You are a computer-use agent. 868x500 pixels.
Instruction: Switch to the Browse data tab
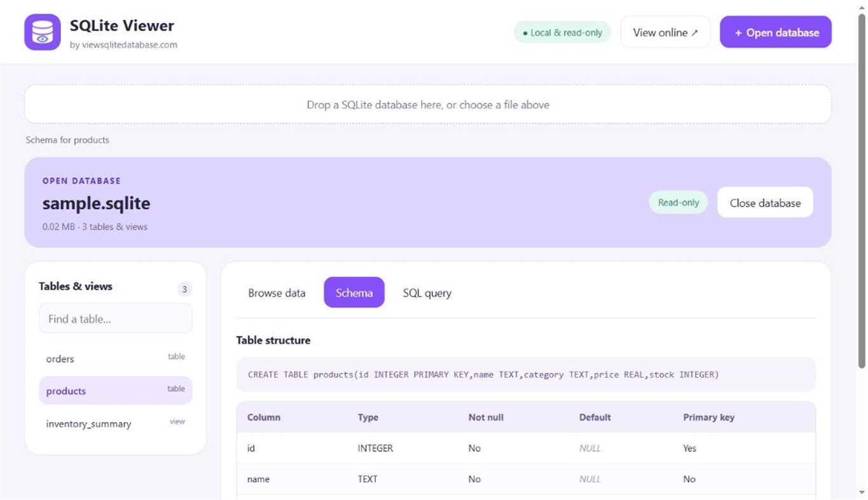point(277,293)
